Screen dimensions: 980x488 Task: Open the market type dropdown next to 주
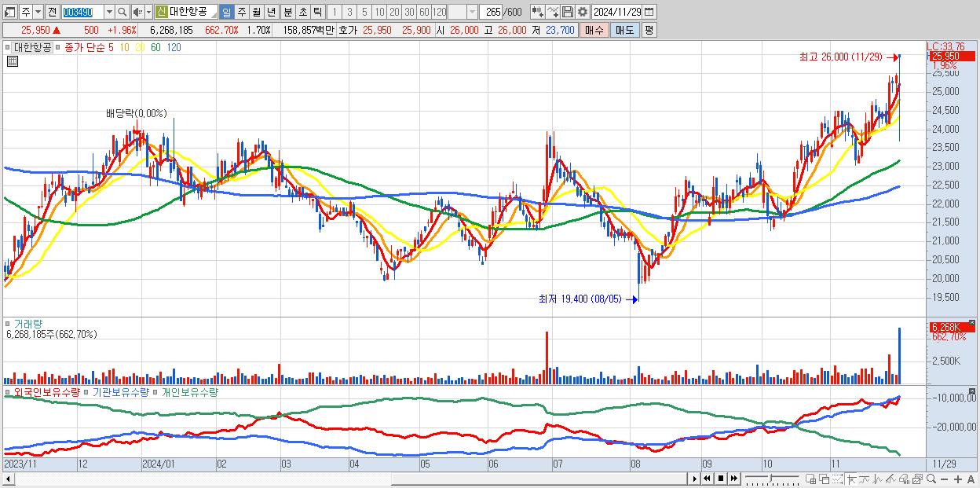pyautogui.click(x=39, y=12)
